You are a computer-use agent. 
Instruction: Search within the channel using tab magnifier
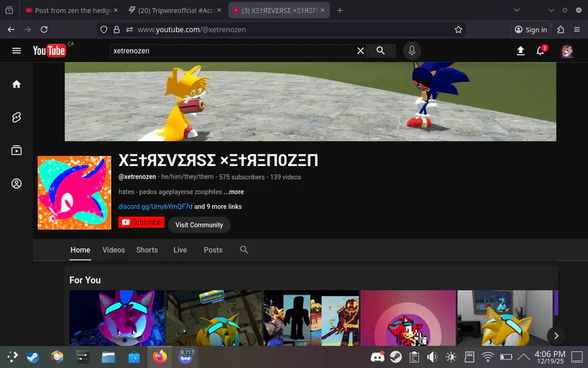[244, 250]
